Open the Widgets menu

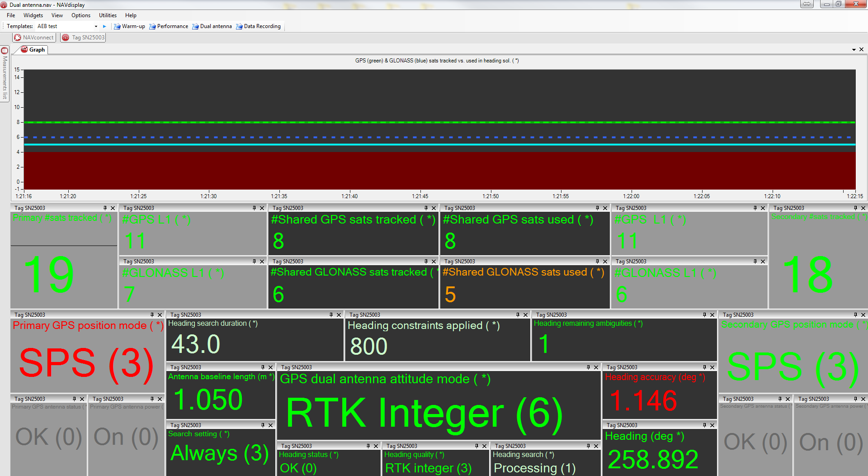33,15
